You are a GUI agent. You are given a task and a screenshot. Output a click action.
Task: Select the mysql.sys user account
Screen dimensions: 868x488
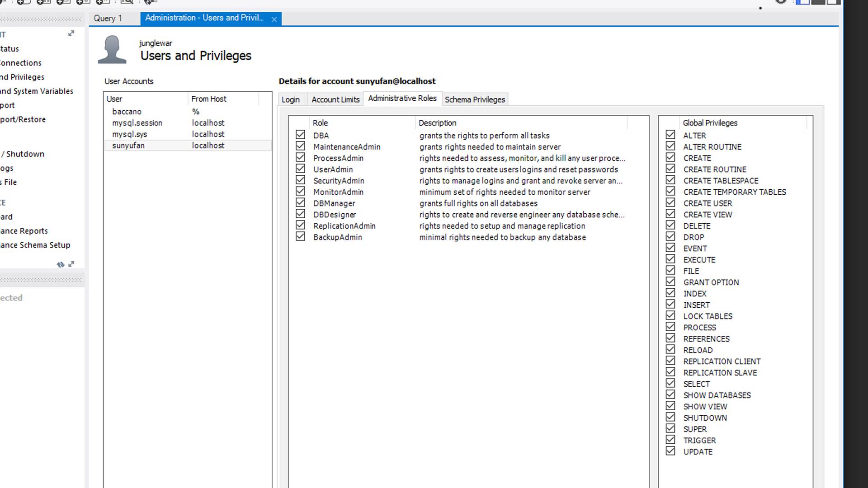click(x=188, y=134)
